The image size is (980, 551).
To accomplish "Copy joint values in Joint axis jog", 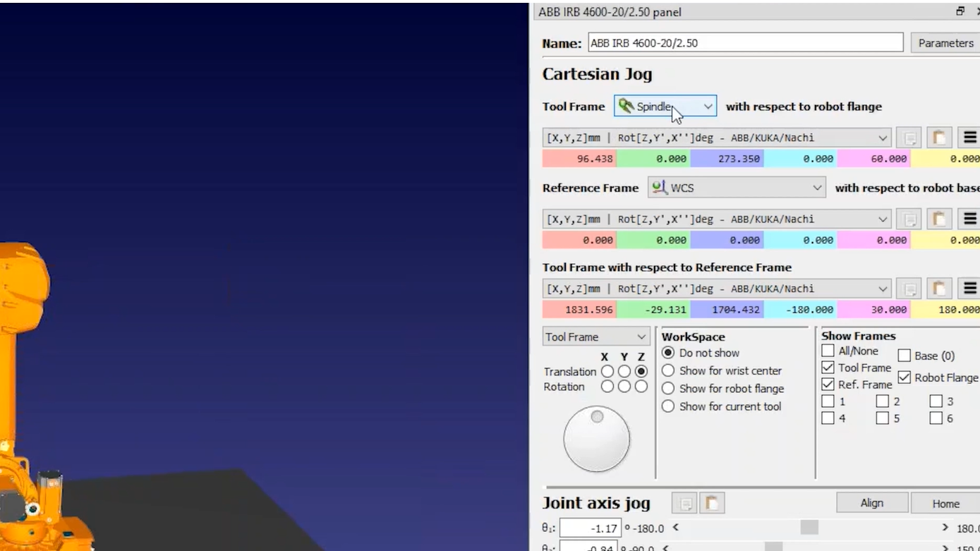I will pyautogui.click(x=684, y=503).
